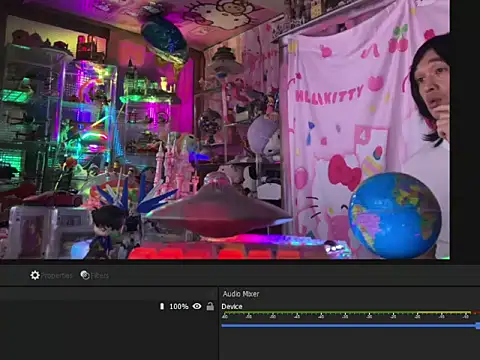Image resolution: width=480 pixels, height=360 pixels.
Task: Click the Audio Mixer panel title
Action: (x=241, y=294)
